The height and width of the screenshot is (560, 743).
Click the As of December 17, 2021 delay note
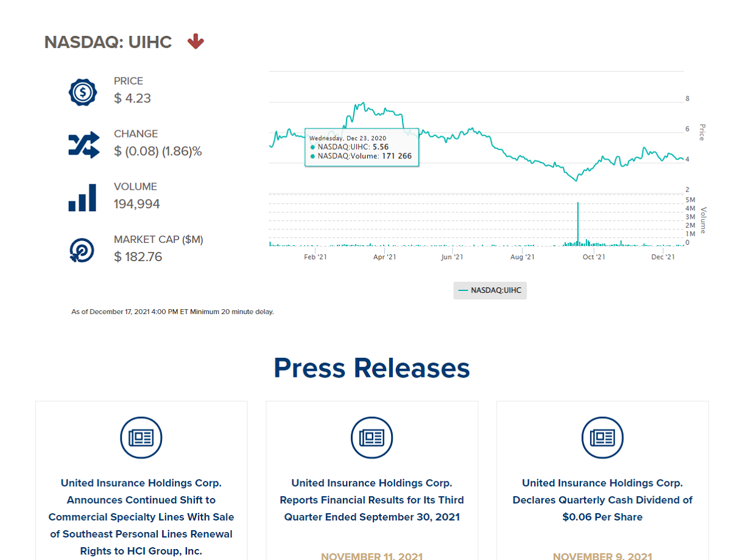(x=172, y=312)
